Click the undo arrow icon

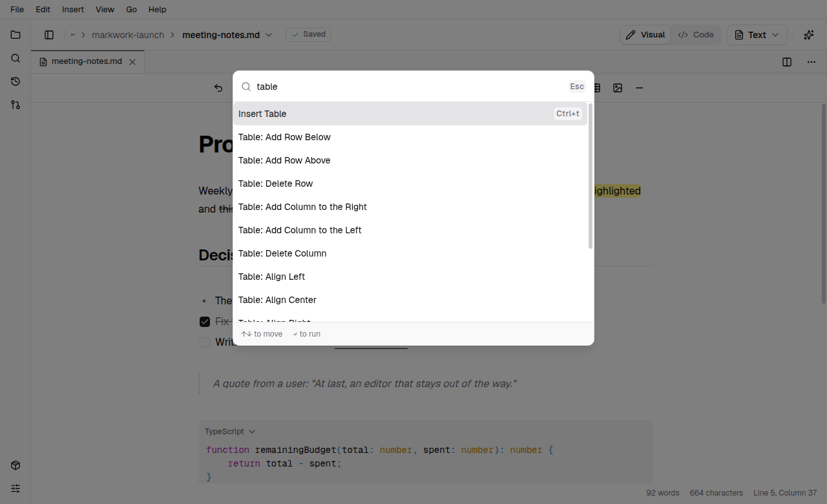pyautogui.click(x=218, y=88)
